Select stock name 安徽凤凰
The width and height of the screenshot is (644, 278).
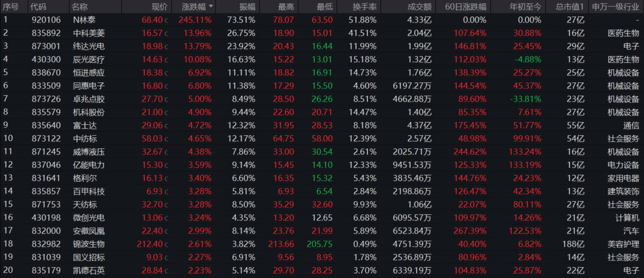[89, 231]
